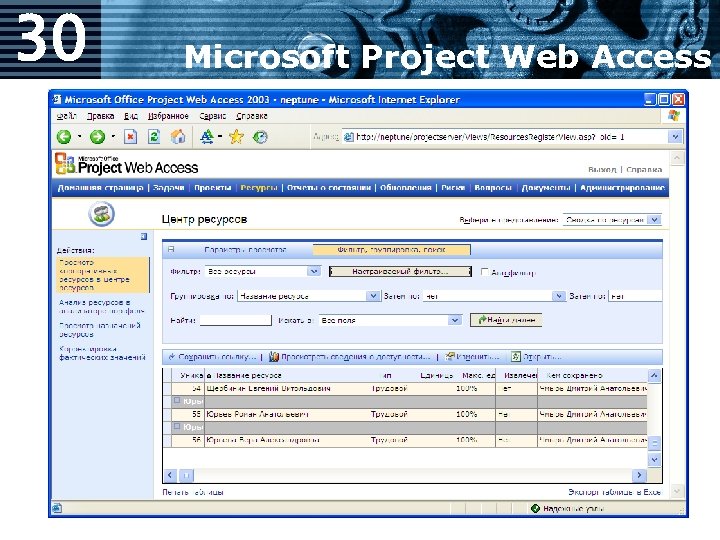Click the Windows flag logo in IE
The image size is (720, 540).
click(x=674, y=116)
